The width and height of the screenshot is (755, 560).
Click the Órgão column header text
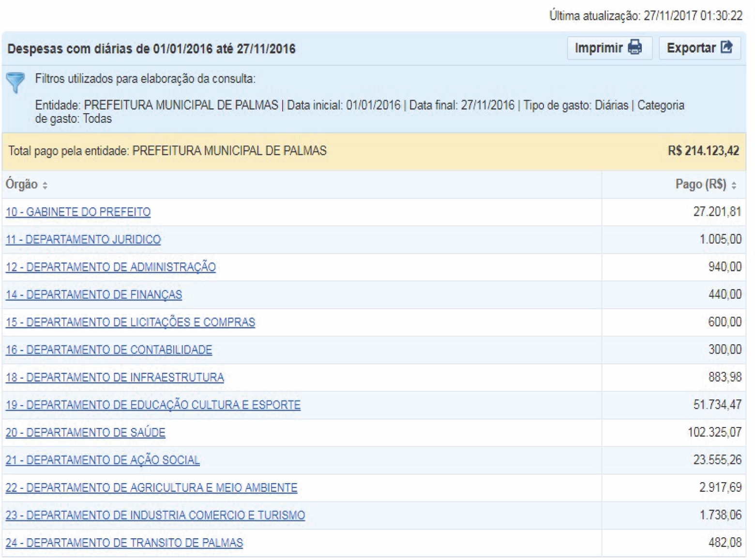pyautogui.click(x=21, y=184)
